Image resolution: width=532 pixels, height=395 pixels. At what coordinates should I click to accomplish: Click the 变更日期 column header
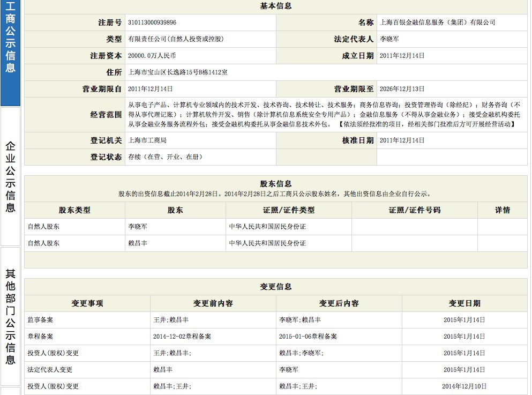(464, 303)
